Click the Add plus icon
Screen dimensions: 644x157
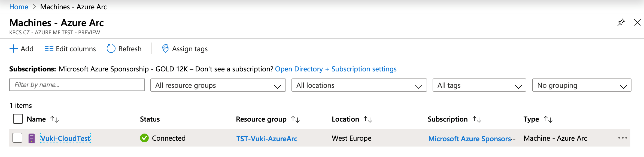13,49
